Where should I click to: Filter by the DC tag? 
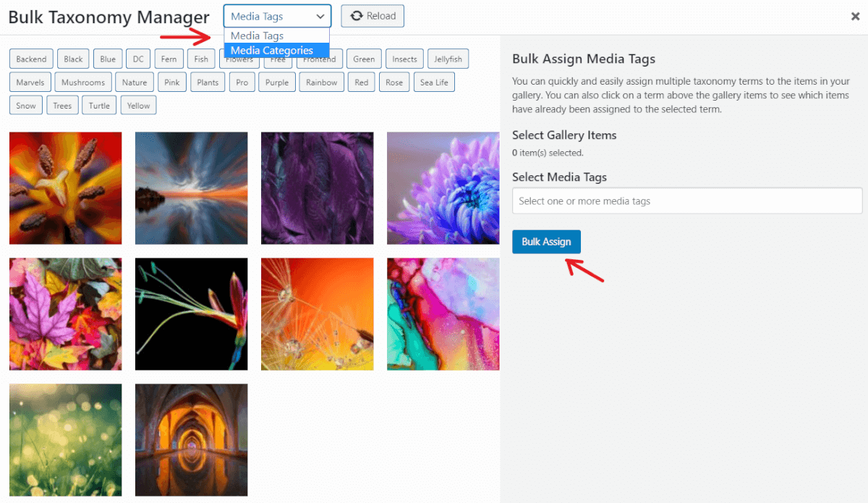click(138, 59)
